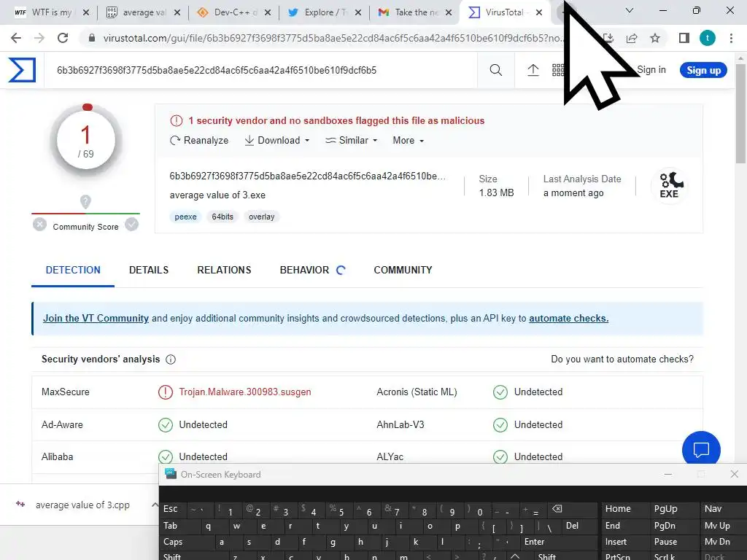The width and height of the screenshot is (747, 560).
Task: Open the blue chat bubble button
Action: [701, 449]
